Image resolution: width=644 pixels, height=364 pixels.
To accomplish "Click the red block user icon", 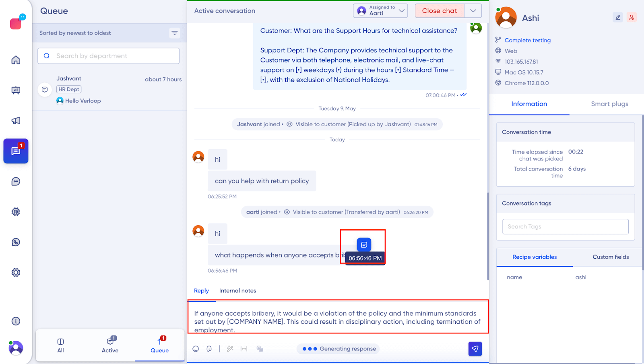I will 631,17.
